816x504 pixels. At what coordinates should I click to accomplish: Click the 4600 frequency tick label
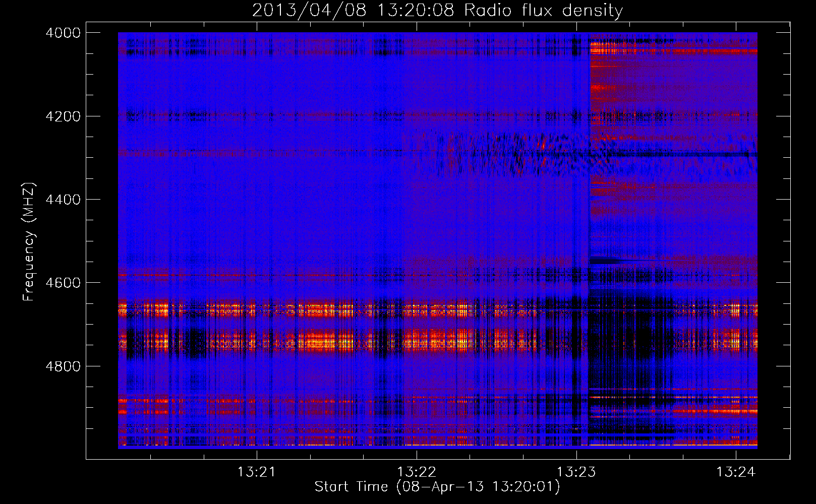click(63, 283)
